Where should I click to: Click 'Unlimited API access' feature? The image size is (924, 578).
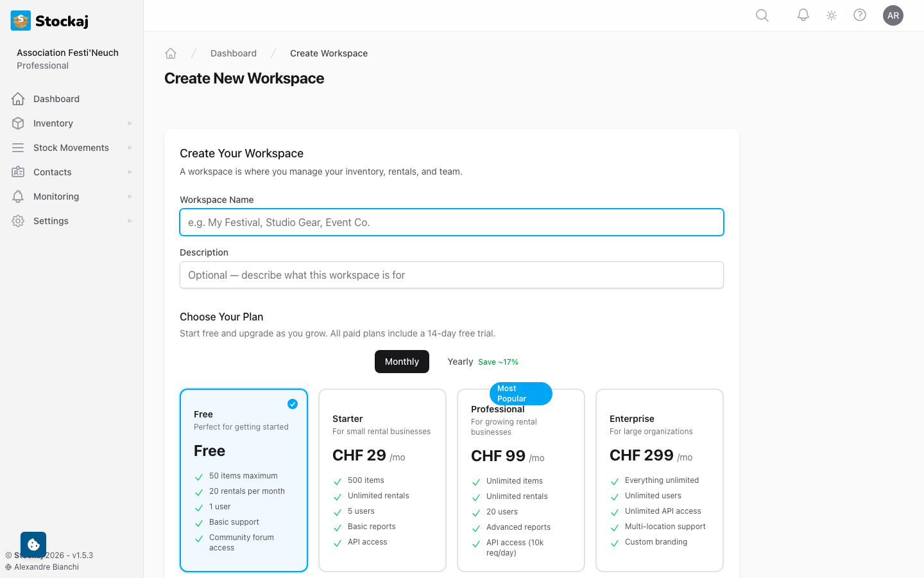coord(663,511)
